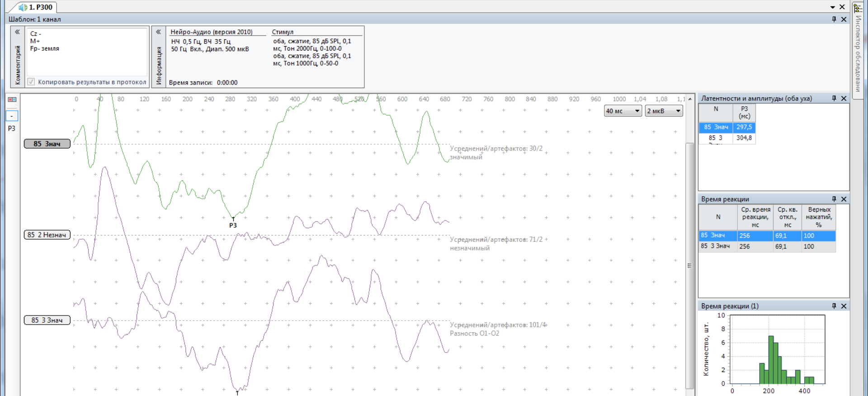Image resolution: width=868 pixels, height=396 pixels.
Task: Open the document tab list dropdown arrow
Action: pyautogui.click(x=832, y=7)
